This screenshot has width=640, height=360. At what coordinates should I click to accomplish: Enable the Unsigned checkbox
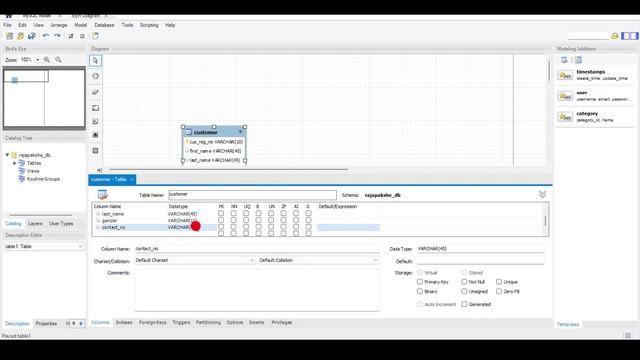click(x=464, y=291)
